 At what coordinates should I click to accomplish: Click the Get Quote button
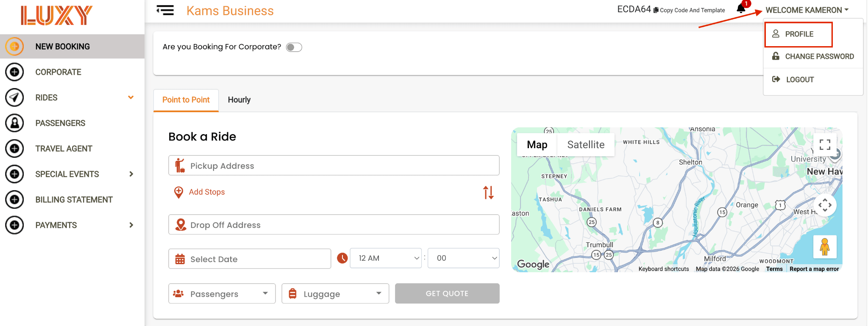pos(447,293)
